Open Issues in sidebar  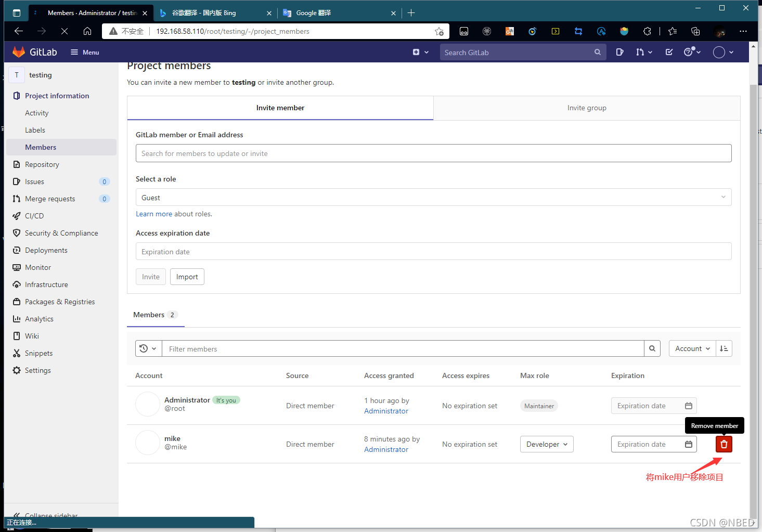[x=34, y=181]
